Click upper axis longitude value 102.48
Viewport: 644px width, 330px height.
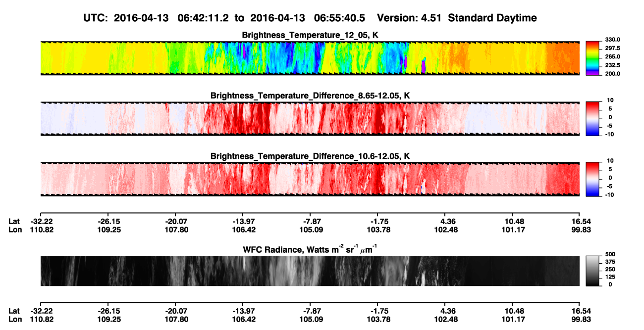446,230
